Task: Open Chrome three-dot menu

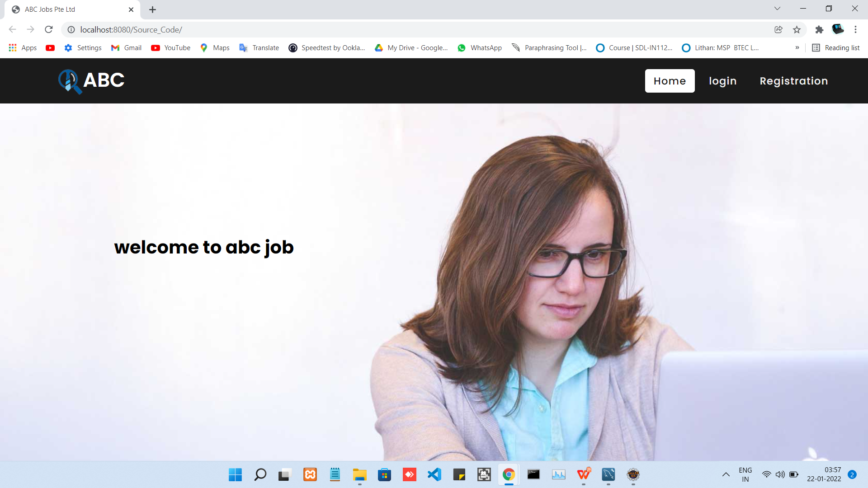Action: coord(855,29)
